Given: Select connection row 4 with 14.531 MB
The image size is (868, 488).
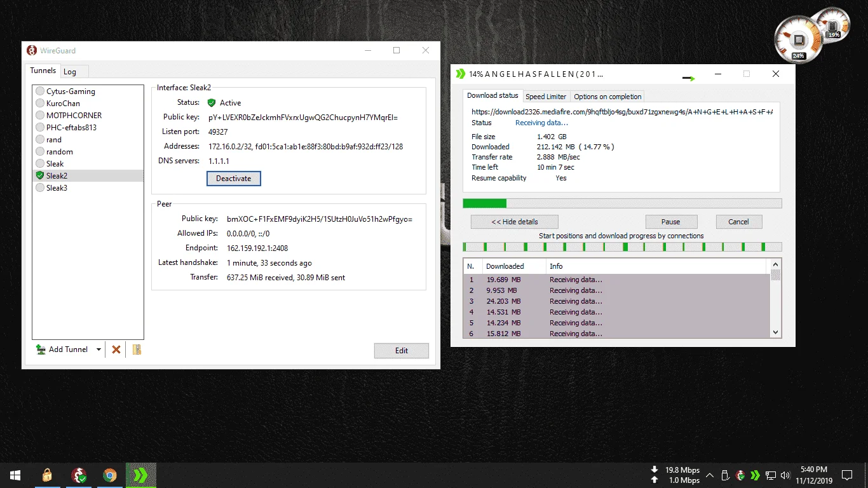Looking at the screenshot, I should click(616, 312).
